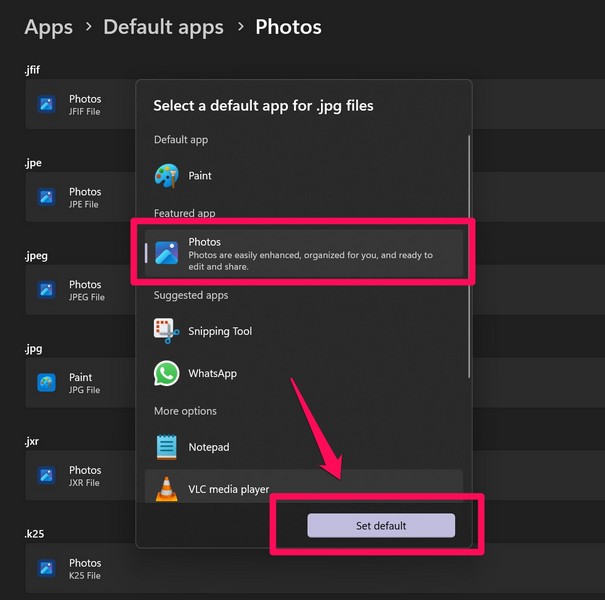Click the Paint app icon in dialog
The width and height of the screenshot is (605, 600).
(166, 176)
